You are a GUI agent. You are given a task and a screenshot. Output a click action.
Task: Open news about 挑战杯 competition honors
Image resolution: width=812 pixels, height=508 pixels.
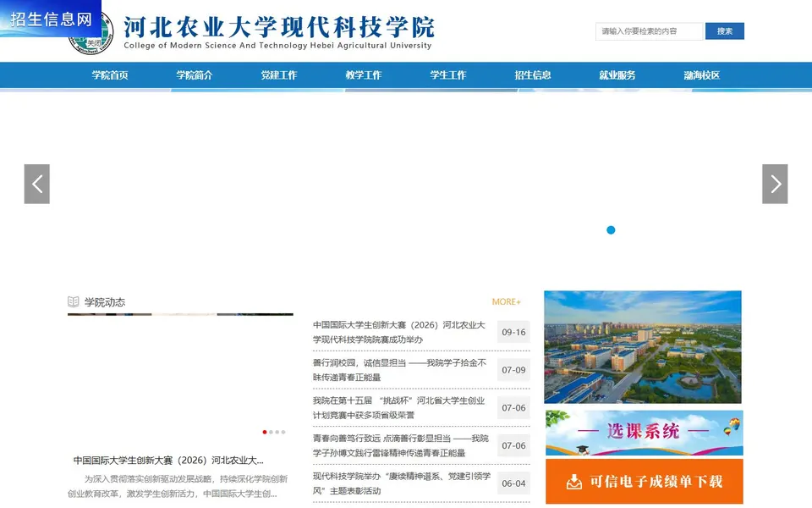pos(398,408)
